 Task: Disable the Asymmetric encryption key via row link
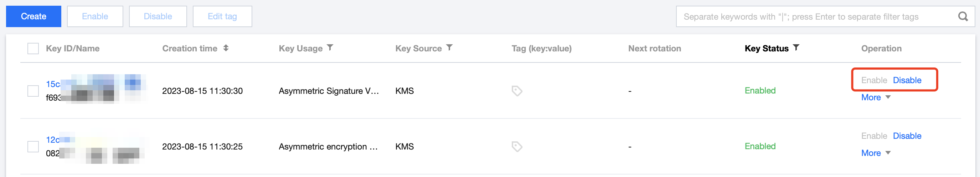[907, 136]
